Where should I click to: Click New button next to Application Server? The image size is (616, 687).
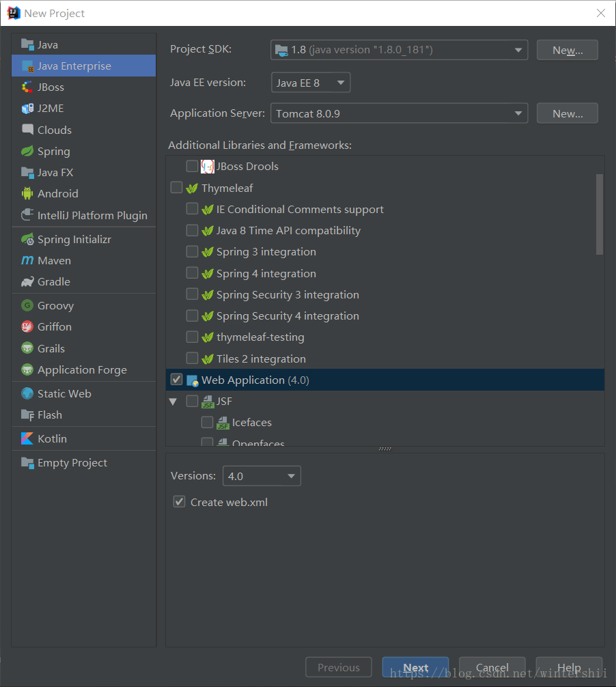[x=568, y=113]
